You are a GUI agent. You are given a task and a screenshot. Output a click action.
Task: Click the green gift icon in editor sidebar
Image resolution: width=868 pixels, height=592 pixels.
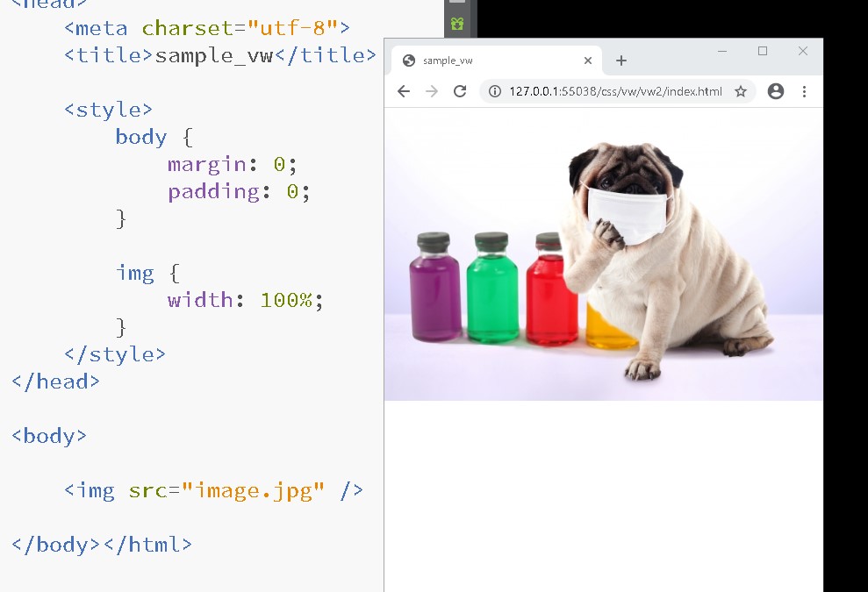(457, 25)
